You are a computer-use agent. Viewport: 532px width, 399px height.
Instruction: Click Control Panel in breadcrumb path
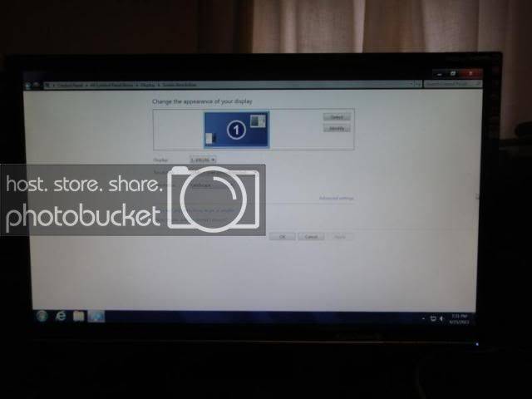69,85
